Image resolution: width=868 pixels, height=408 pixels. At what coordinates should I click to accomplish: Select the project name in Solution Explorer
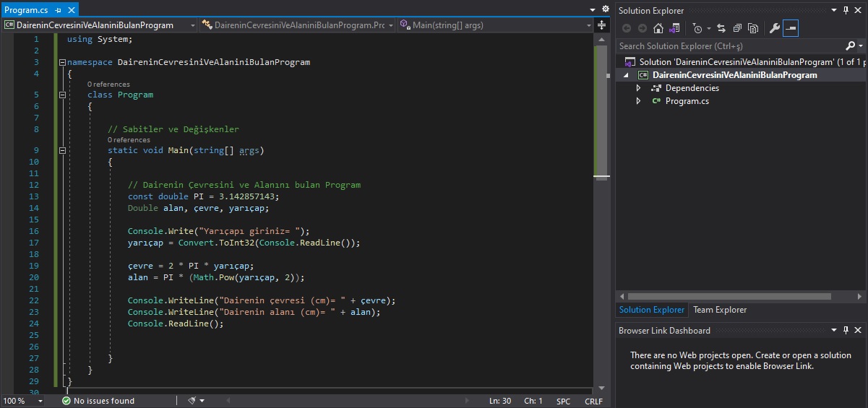tap(734, 75)
